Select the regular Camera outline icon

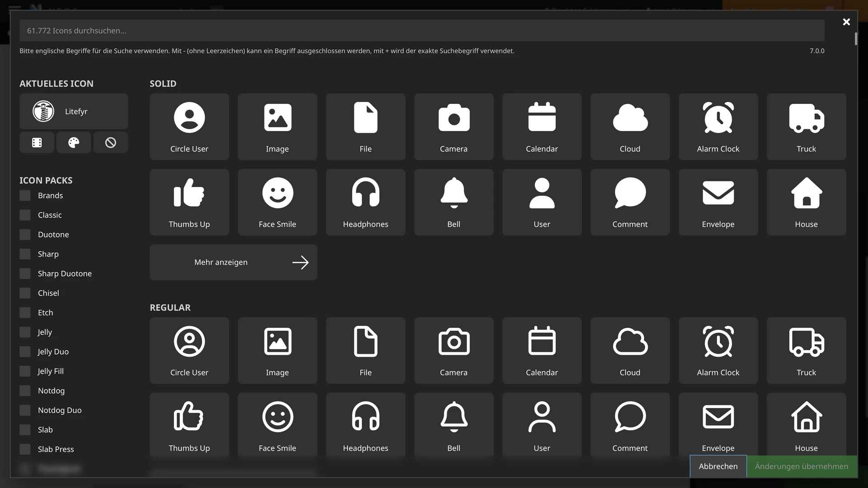453,350
